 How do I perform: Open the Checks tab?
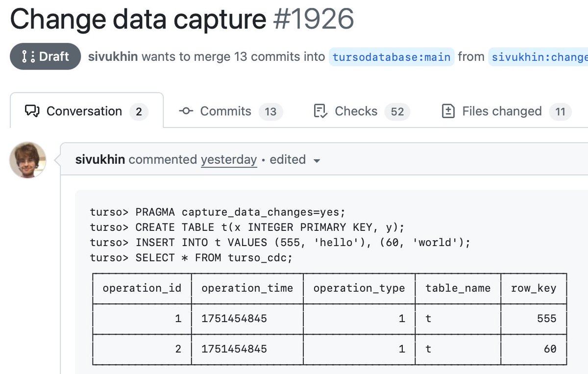coord(362,111)
